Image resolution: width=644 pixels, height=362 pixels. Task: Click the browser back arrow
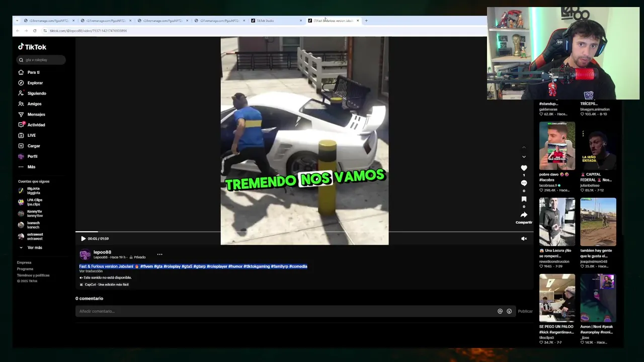[18, 31]
